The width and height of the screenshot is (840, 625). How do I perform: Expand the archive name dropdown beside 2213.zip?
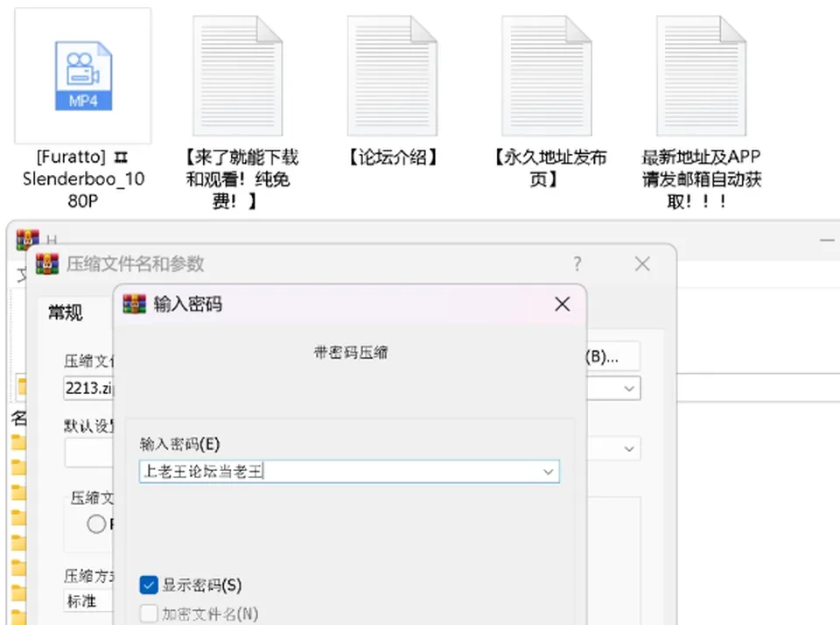click(x=629, y=388)
